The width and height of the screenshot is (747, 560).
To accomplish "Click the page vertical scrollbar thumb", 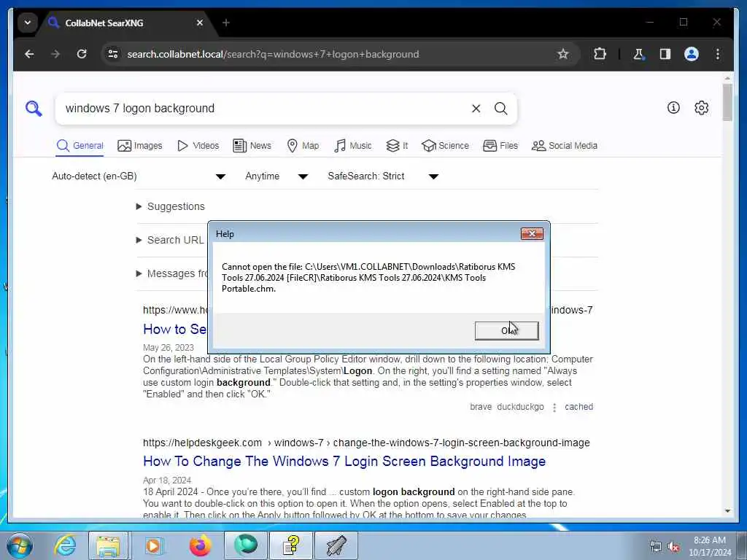I will coord(727,102).
